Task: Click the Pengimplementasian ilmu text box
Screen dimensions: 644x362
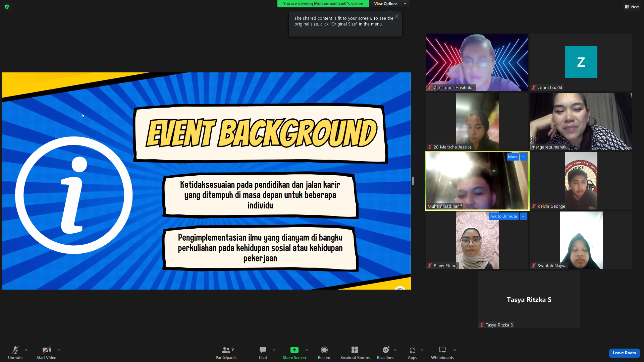Action: tap(260, 248)
